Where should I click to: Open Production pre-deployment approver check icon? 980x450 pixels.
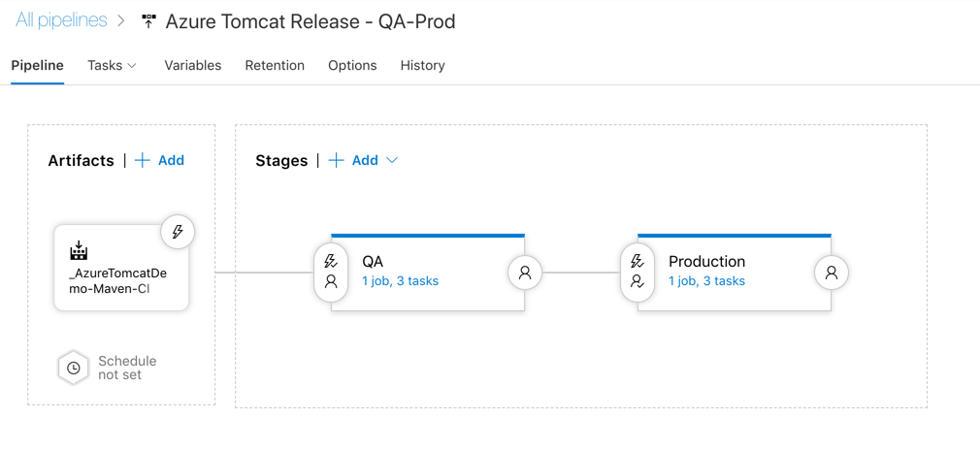click(637, 282)
